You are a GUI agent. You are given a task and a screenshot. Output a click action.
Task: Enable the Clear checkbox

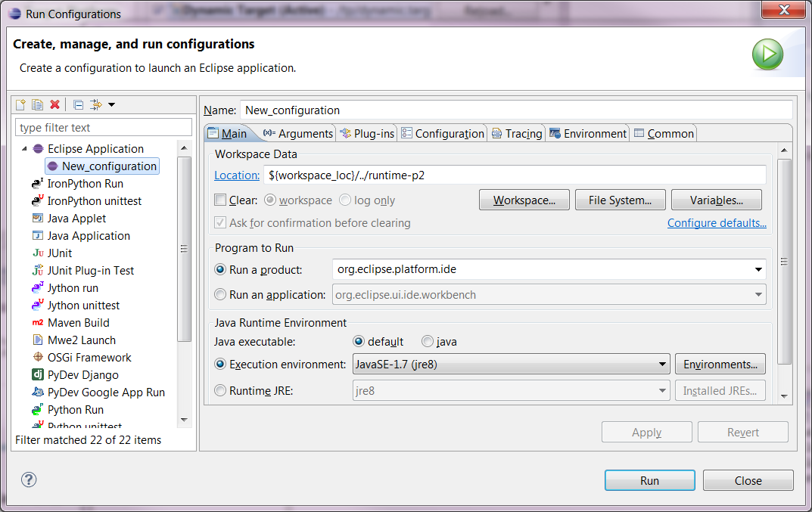pyautogui.click(x=220, y=200)
